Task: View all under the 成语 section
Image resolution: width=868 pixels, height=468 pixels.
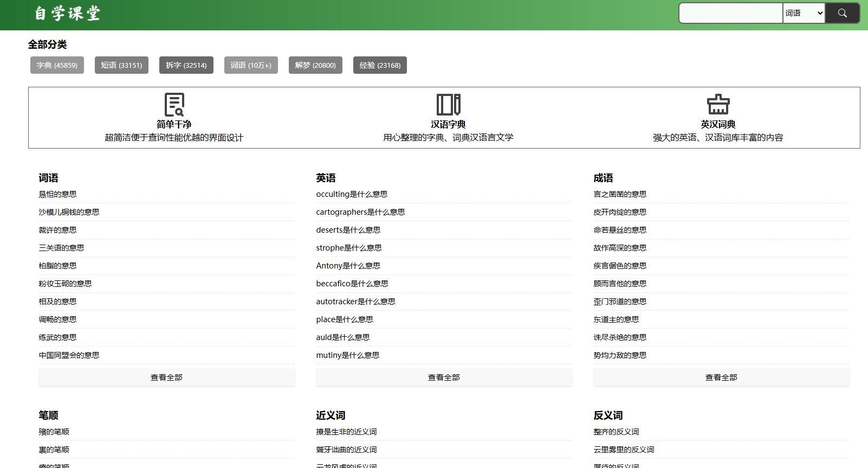Action: pos(721,377)
